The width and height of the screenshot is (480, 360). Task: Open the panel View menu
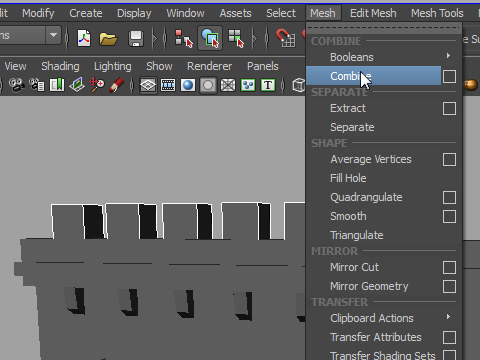[15, 66]
